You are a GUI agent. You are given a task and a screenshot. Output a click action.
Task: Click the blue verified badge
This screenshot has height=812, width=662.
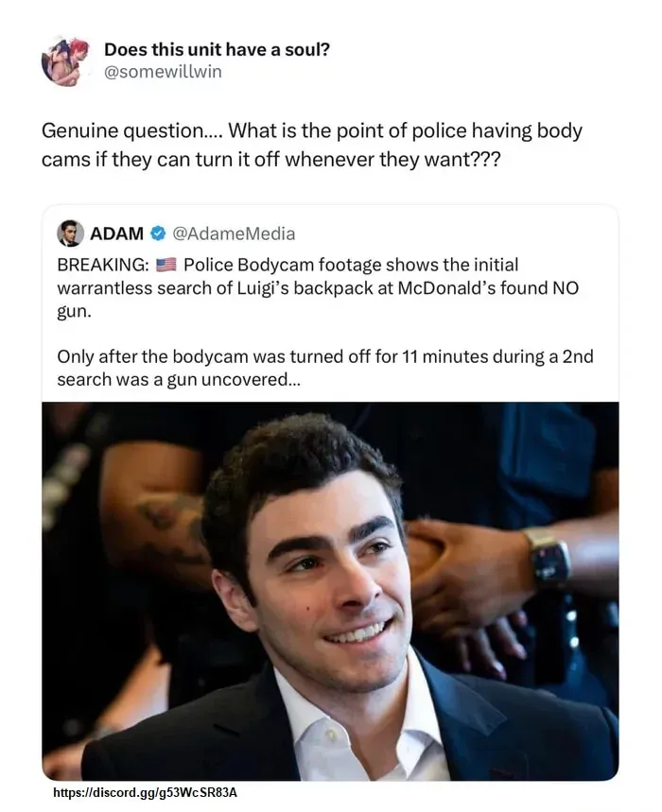[x=159, y=233]
